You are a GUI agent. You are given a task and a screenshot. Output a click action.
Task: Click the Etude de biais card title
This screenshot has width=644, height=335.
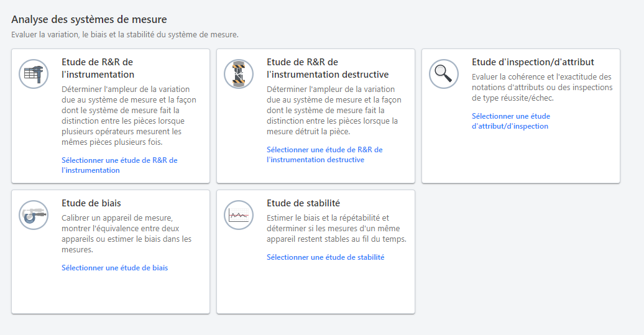[91, 203]
